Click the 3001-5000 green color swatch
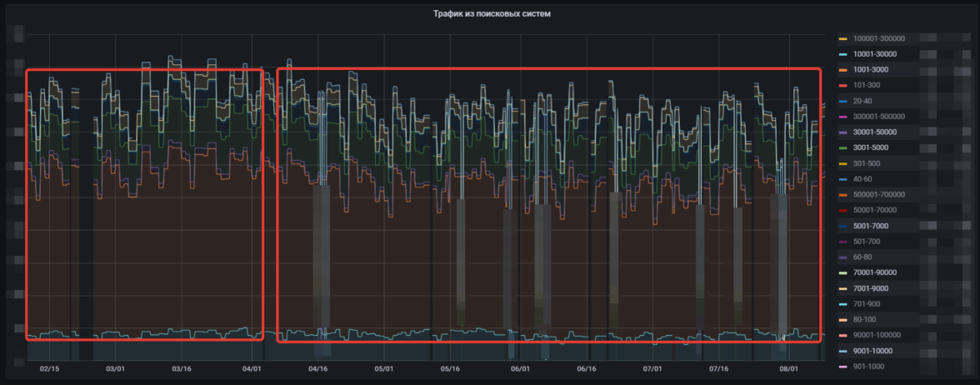Image resolution: width=980 pixels, height=385 pixels. 842,148
